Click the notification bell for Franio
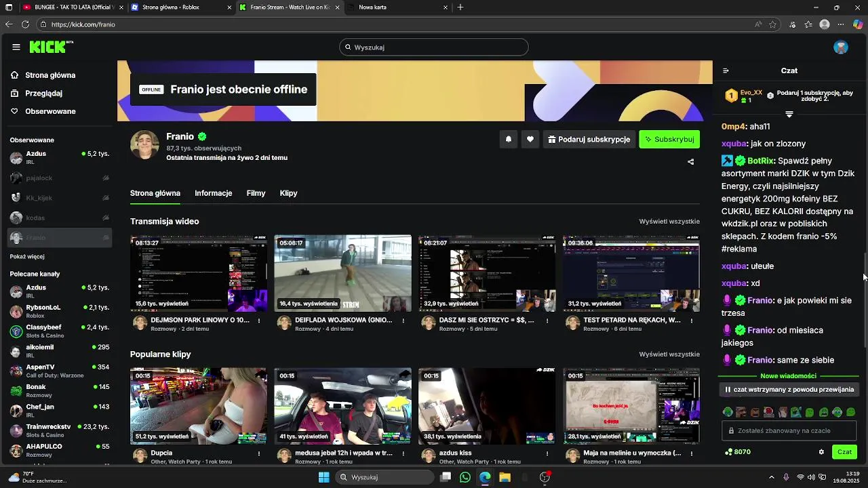Image resolution: width=868 pixels, height=488 pixels. (x=509, y=139)
